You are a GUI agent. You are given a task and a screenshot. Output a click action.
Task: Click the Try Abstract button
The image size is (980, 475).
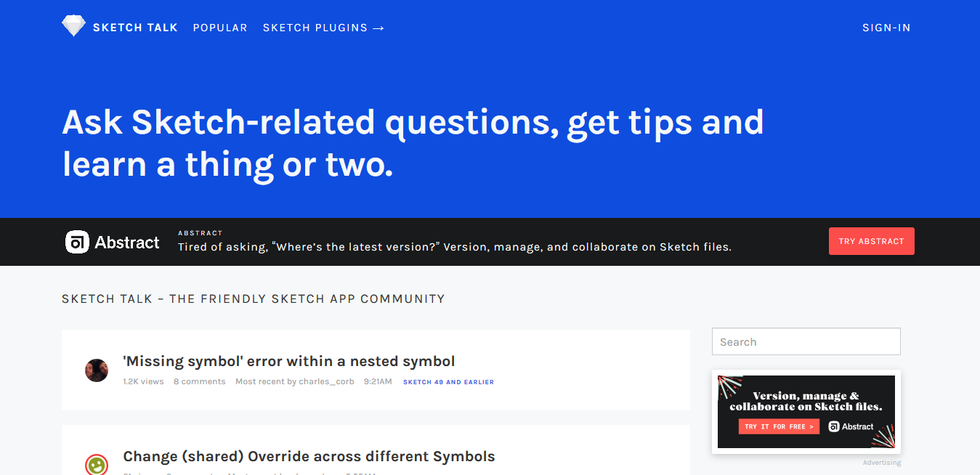(x=871, y=241)
